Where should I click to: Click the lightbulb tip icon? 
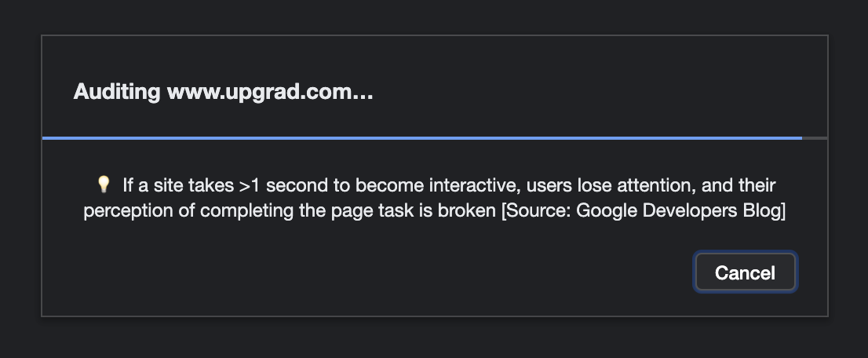[103, 184]
